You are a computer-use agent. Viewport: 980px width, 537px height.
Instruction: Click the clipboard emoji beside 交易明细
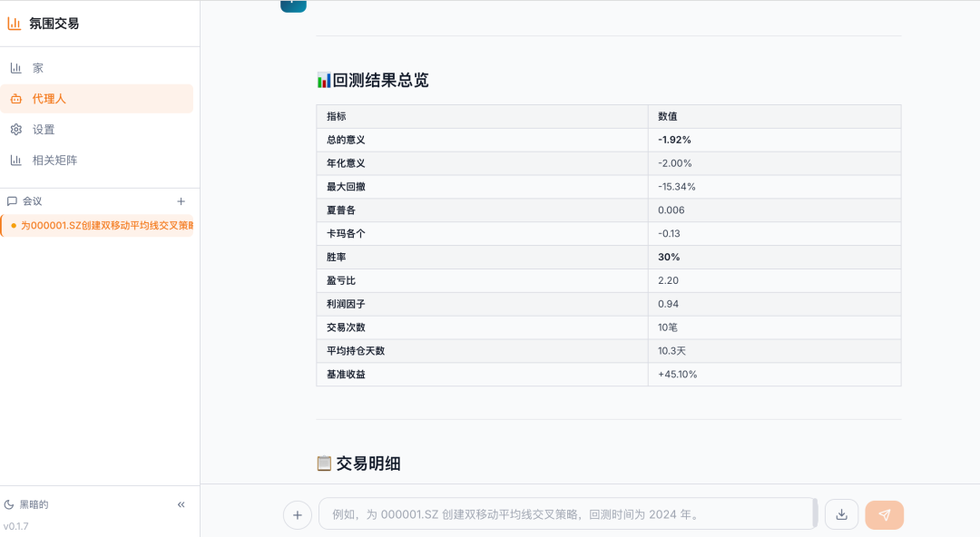coord(324,464)
